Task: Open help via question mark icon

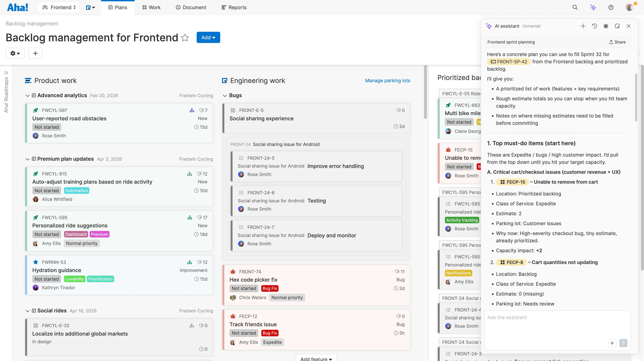Action: pyautogui.click(x=611, y=7)
